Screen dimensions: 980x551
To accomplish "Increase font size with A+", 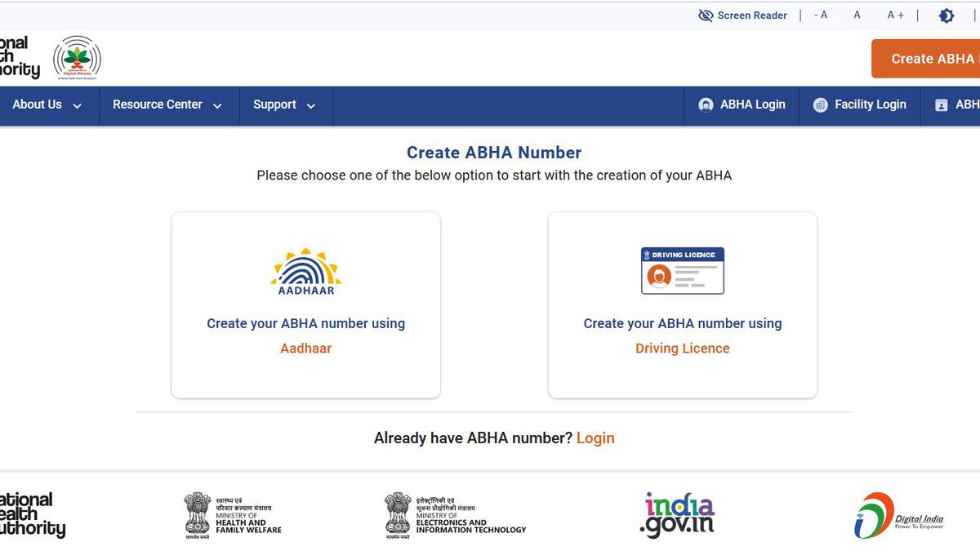I will coord(895,16).
